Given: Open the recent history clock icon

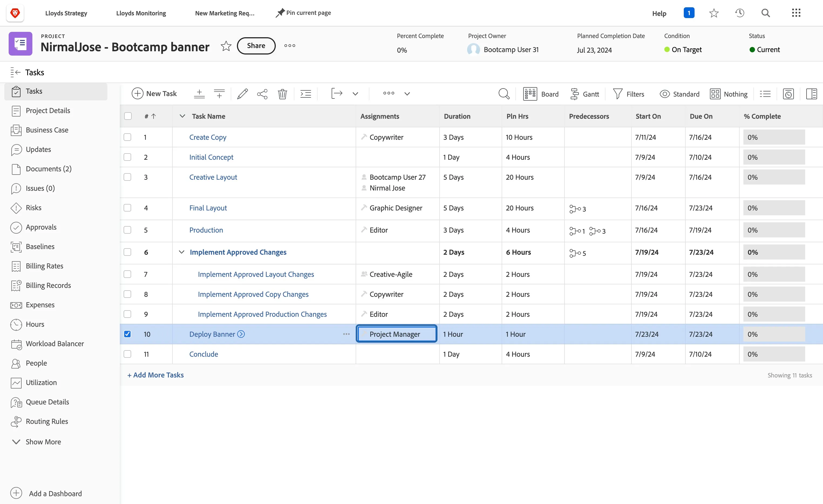Looking at the screenshot, I should click(740, 13).
